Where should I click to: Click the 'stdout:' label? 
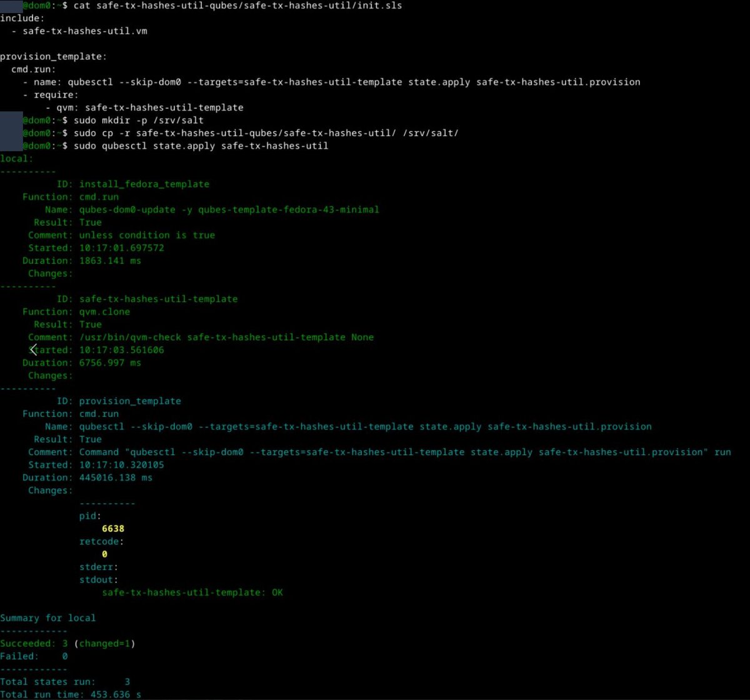[99, 579]
